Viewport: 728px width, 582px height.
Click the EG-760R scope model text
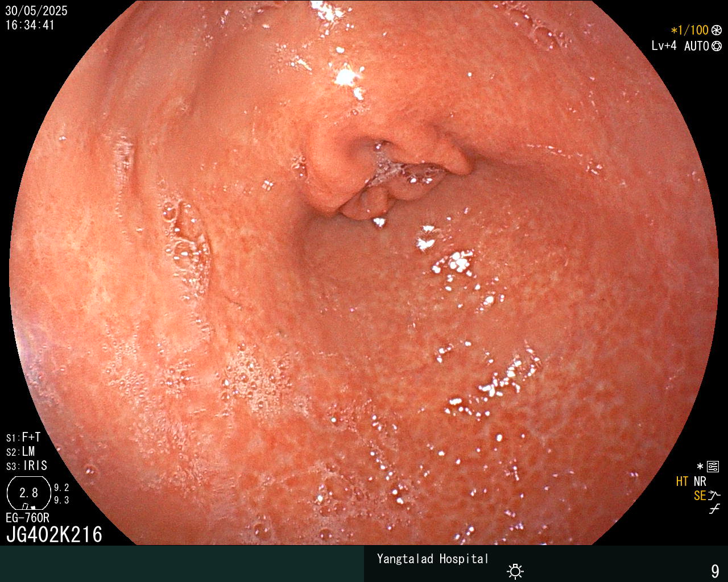click(x=27, y=518)
